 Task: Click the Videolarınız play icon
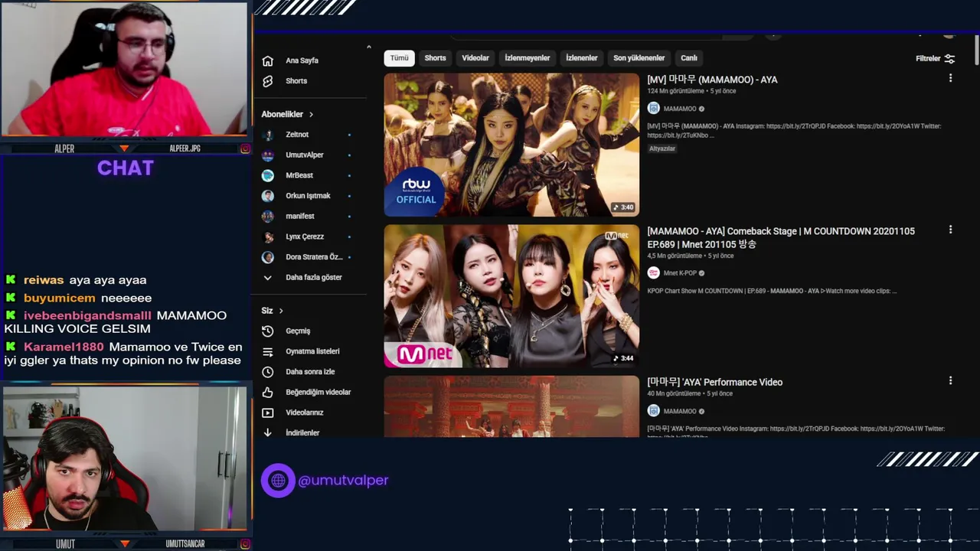point(267,412)
